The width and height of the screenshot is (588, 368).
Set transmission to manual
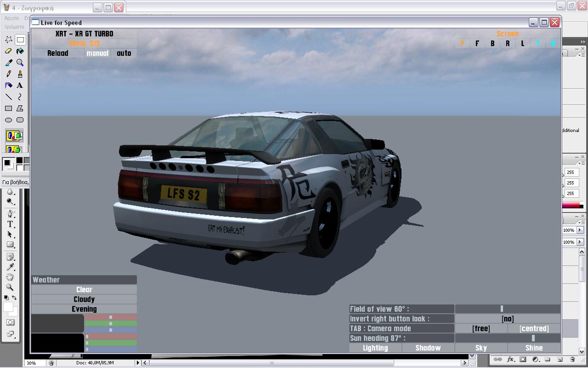[97, 53]
